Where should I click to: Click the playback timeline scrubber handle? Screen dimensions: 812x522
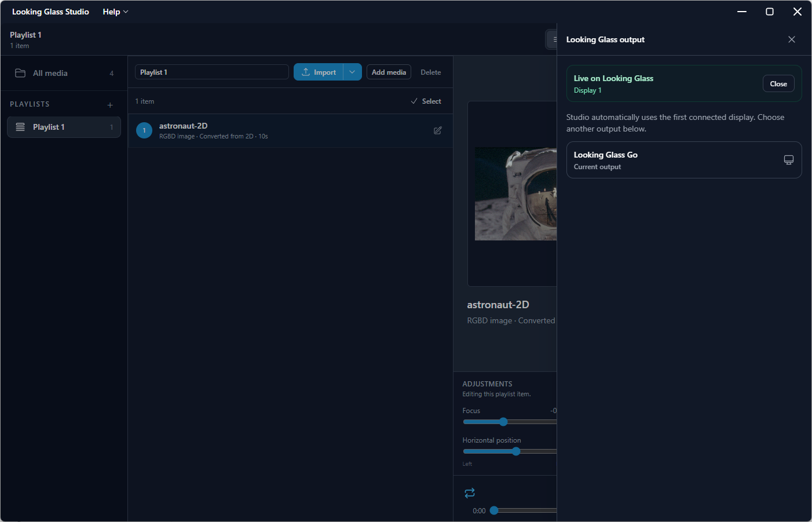click(x=494, y=510)
